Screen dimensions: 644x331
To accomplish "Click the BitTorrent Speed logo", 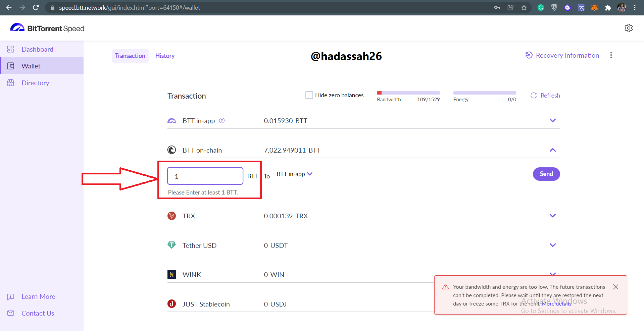I will pyautogui.click(x=47, y=28).
